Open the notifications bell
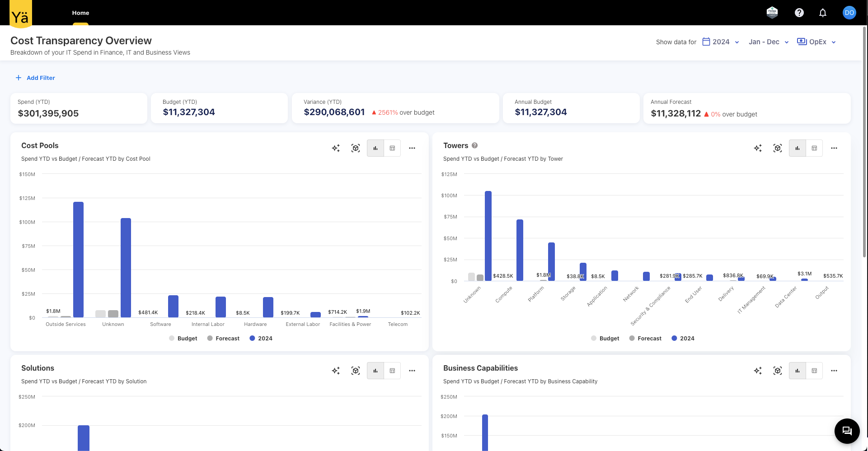868x451 pixels. click(823, 12)
